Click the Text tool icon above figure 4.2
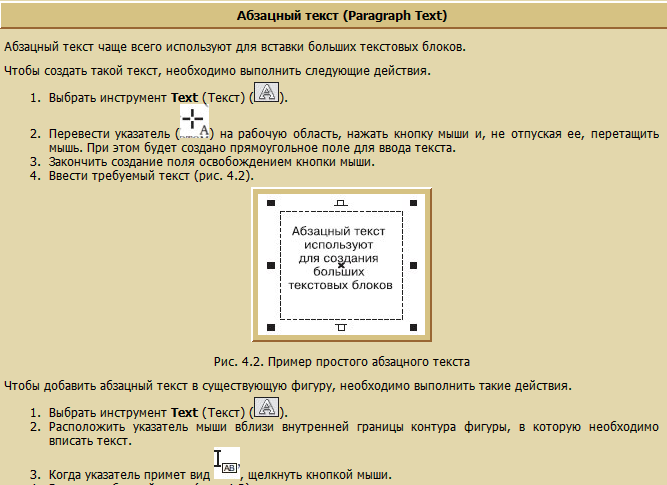This screenshot has height=485, width=667. pyautogui.click(x=267, y=92)
